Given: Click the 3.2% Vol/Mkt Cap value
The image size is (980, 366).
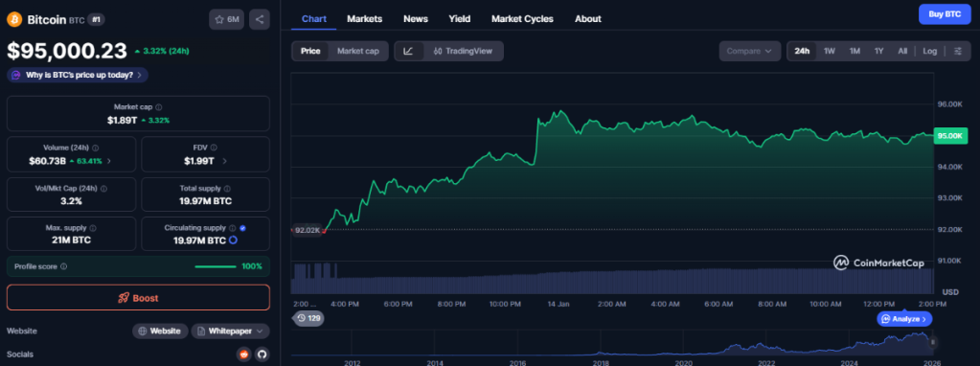Looking at the screenshot, I should 71,200.
